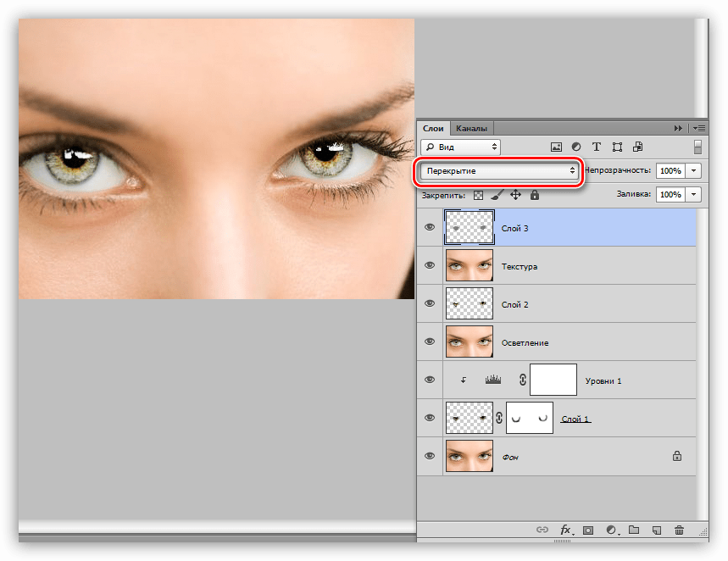Click the link layers icon
Viewport: 728px width, 561px height.
click(x=542, y=530)
